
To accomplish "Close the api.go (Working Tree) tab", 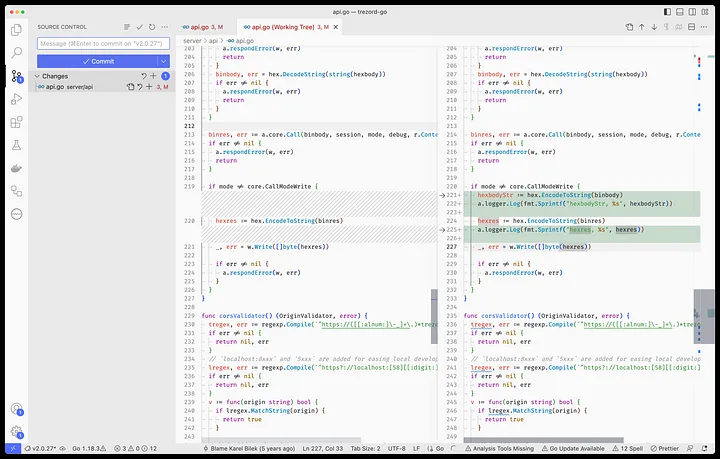I will [336, 27].
